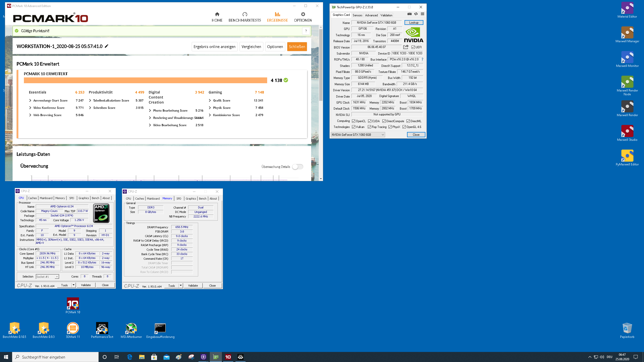
Task: Open notification center in system tray
Action: tap(636, 357)
